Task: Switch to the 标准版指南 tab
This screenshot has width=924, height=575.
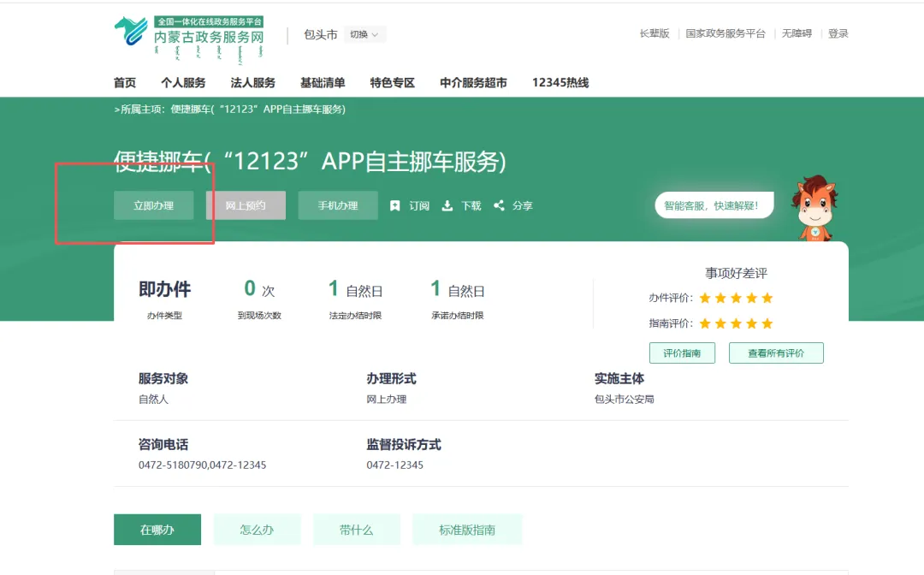Action: 467,530
